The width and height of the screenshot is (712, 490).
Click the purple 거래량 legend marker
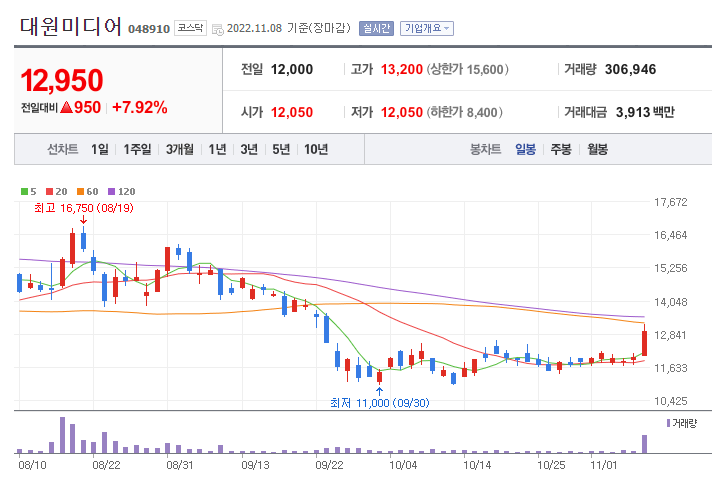pyautogui.click(x=668, y=423)
